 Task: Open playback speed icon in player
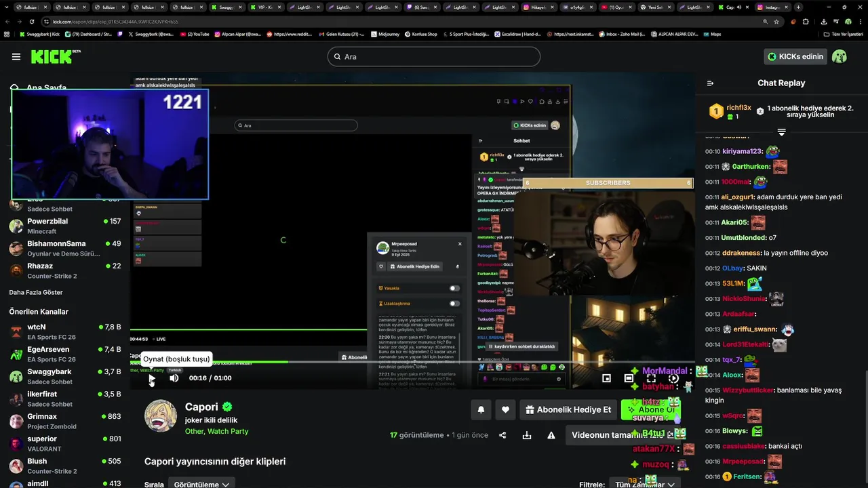tap(673, 378)
